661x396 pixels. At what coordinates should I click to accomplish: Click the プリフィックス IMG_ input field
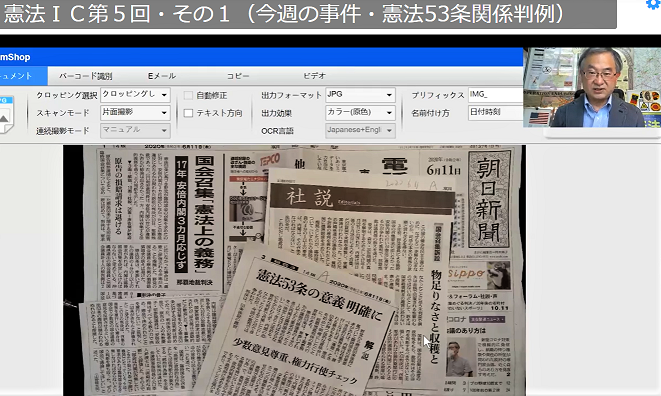click(x=496, y=95)
